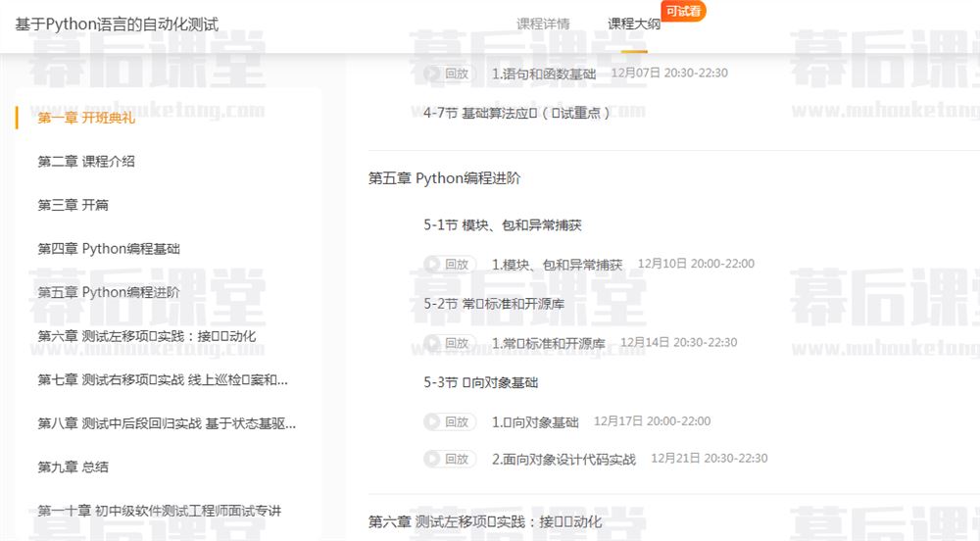Open 第九章 总结 in chapter list
Image resolution: width=980 pixels, height=541 pixels.
pos(73,467)
